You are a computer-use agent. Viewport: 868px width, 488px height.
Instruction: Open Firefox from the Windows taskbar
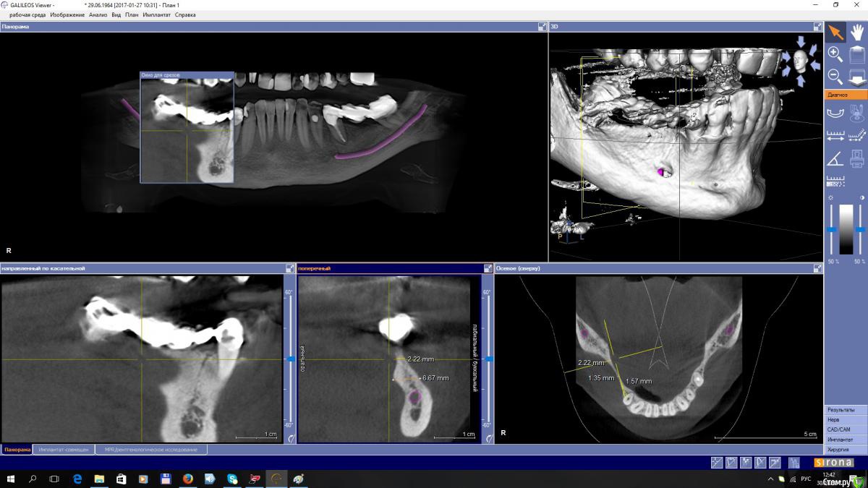(x=187, y=479)
